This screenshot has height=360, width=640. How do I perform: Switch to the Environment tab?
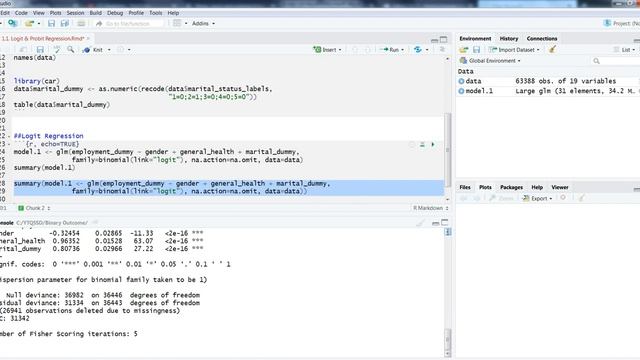[475, 38]
